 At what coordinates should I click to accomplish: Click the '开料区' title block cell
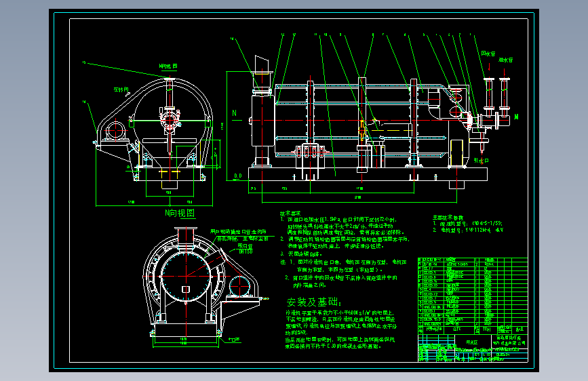pyautogui.click(x=472, y=342)
